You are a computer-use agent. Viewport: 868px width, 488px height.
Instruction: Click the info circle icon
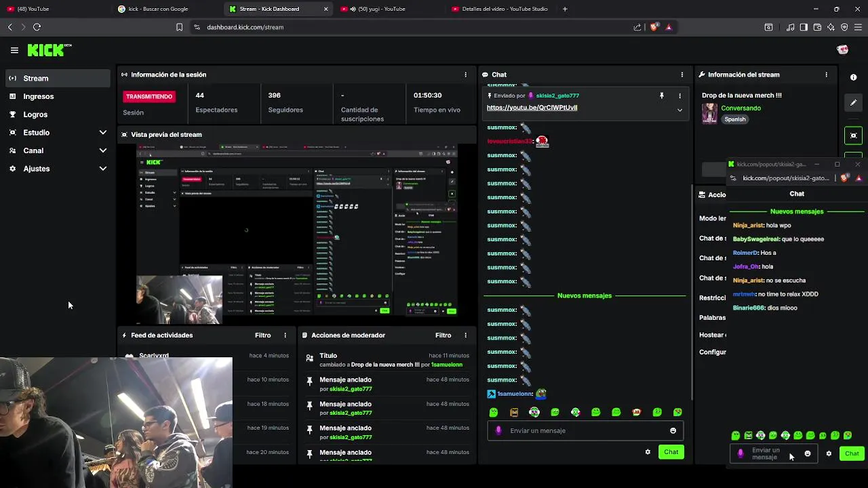(x=854, y=77)
